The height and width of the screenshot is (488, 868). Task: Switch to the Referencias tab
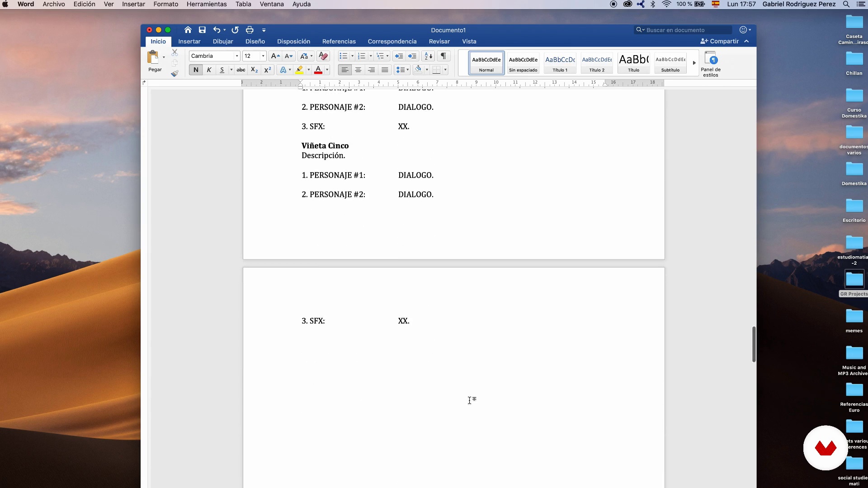pyautogui.click(x=339, y=41)
